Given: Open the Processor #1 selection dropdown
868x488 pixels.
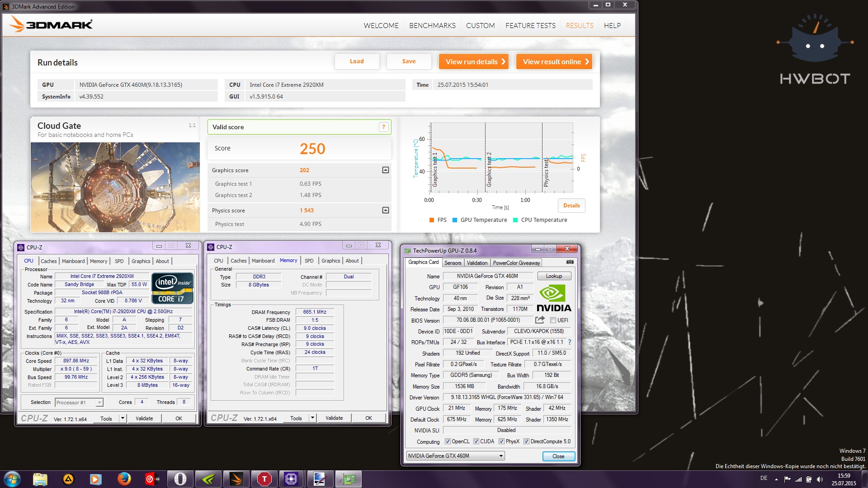Looking at the screenshot, I should [79, 402].
